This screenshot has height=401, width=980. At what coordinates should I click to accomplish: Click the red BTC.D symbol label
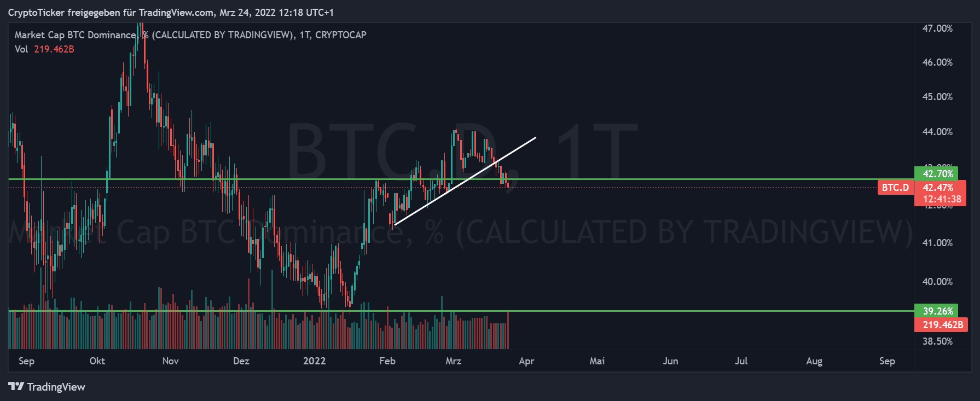[x=895, y=188]
